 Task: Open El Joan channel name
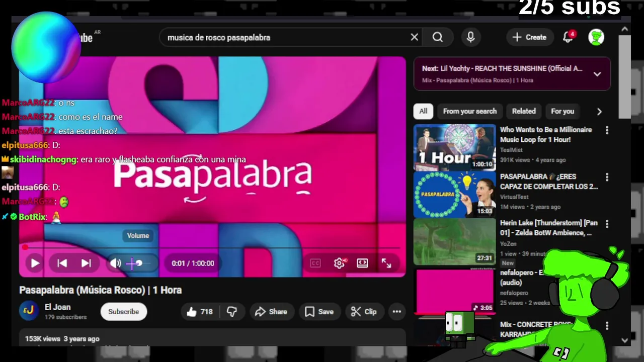click(57, 307)
